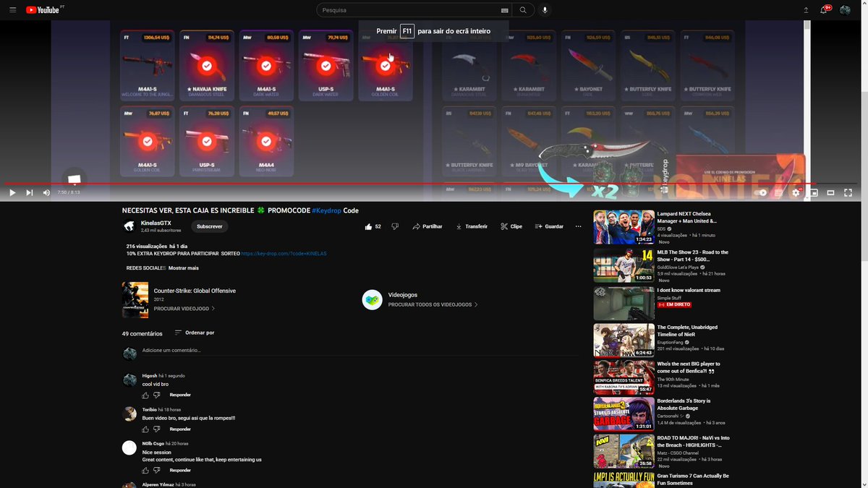Play the video

click(x=12, y=192)
